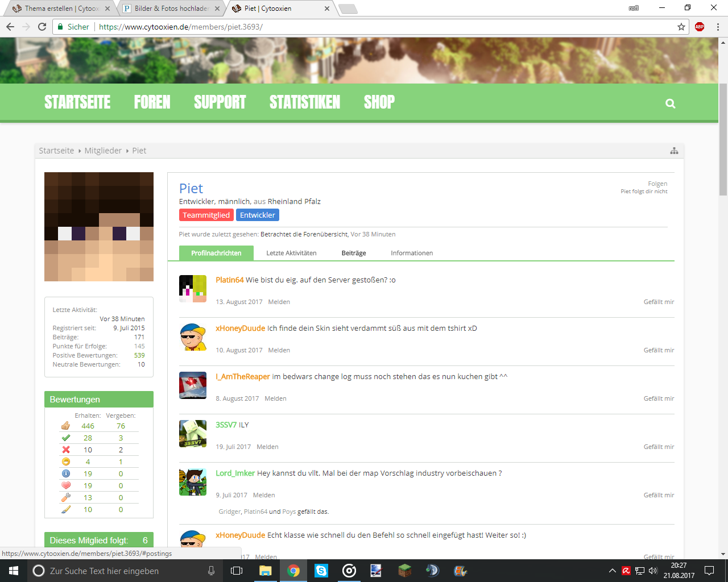Click the site search magnifier icon
This screenshot has height=582, width=728.
(671, 103)
